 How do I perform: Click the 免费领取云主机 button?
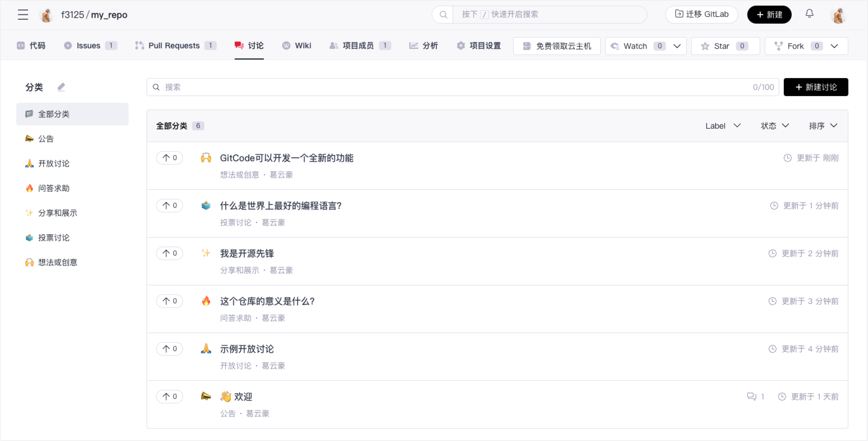pyautogui.click(x=556, y=46)
